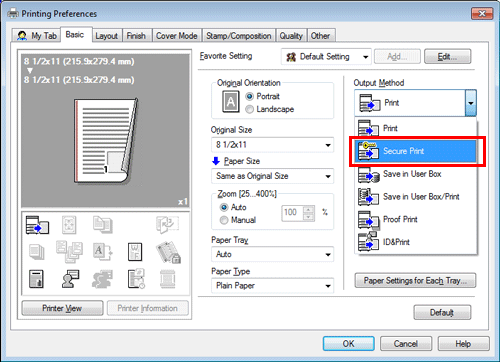Click the Save in User Box/Print icon

point(368,197)
